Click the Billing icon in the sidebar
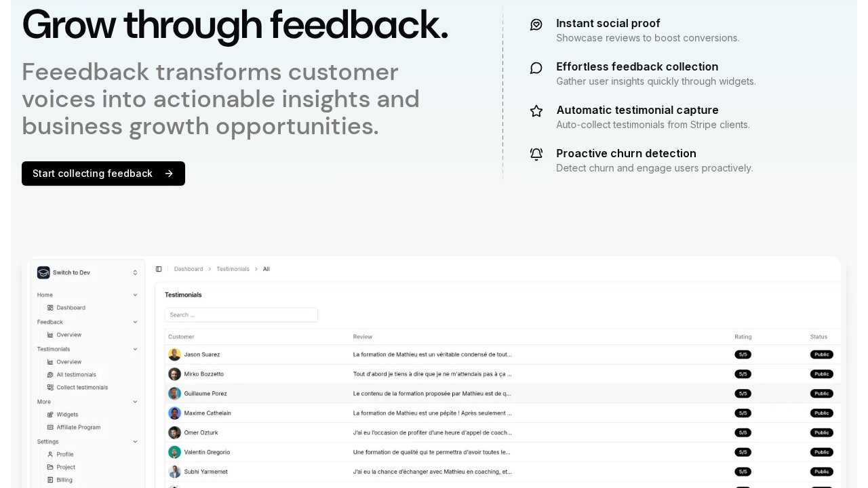Screen dimensions: 868x488 point(50,480)
